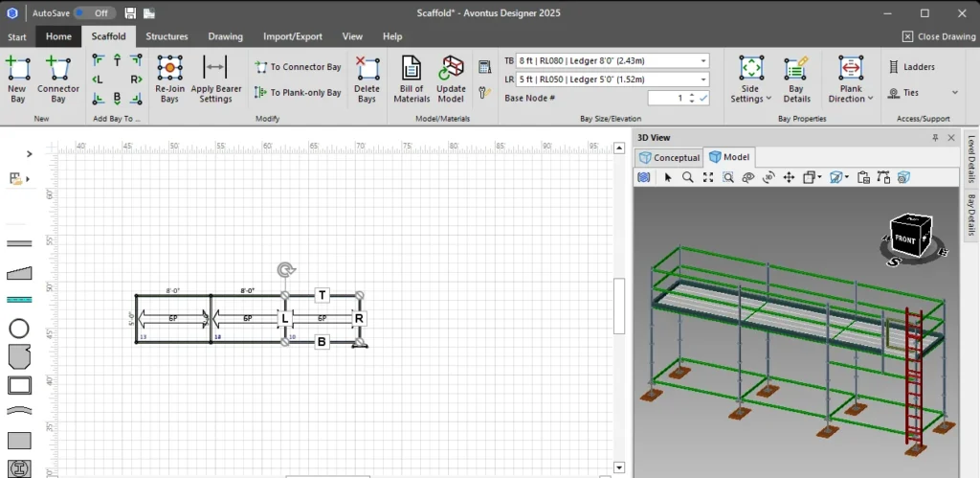Click the Re-Join Bays icon
Screen dimensions: 980x478
click(x=169, y=69)
